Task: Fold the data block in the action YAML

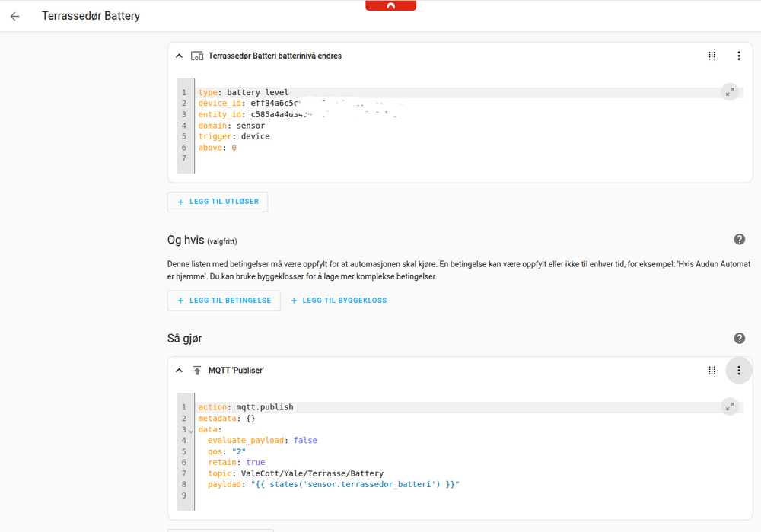Action: point(191,431)
